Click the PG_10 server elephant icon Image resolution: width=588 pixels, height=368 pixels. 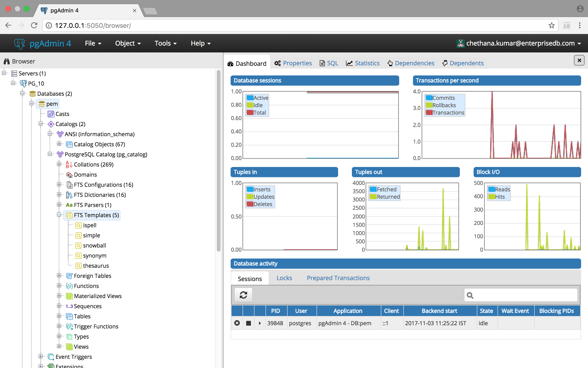click(x=23, y=83)
